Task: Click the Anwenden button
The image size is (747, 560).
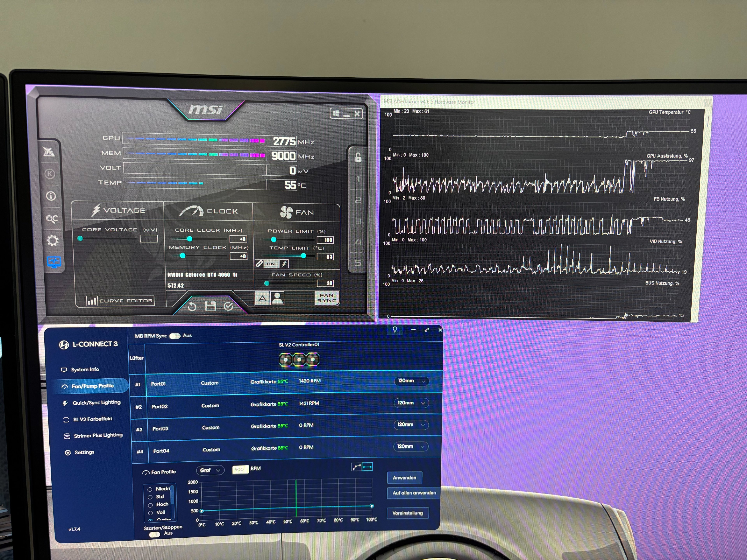Action: click(x=404, y=477)
